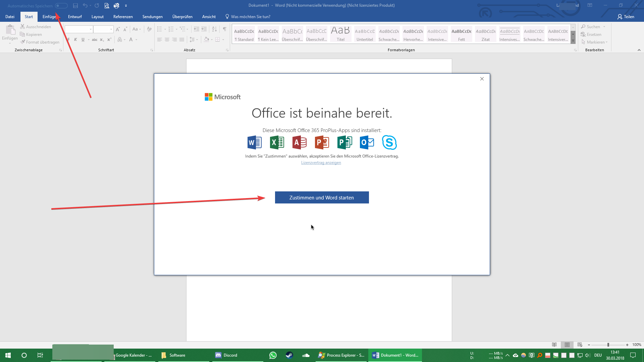Expand the Formatvorlagen gallery with its More arrow
Image resolution: width=644 pixels, height=362 pixels.
click(573, 41)
